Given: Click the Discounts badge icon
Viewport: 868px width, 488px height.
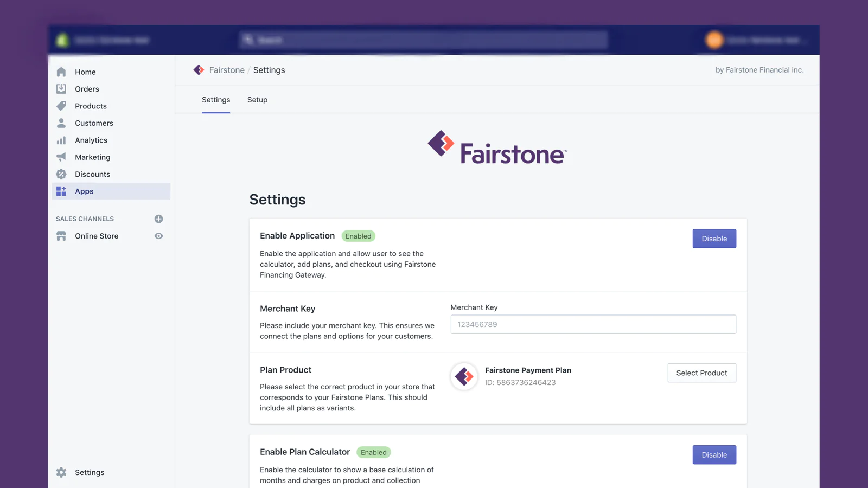Looking at the screenshot, I should point(61,174).
